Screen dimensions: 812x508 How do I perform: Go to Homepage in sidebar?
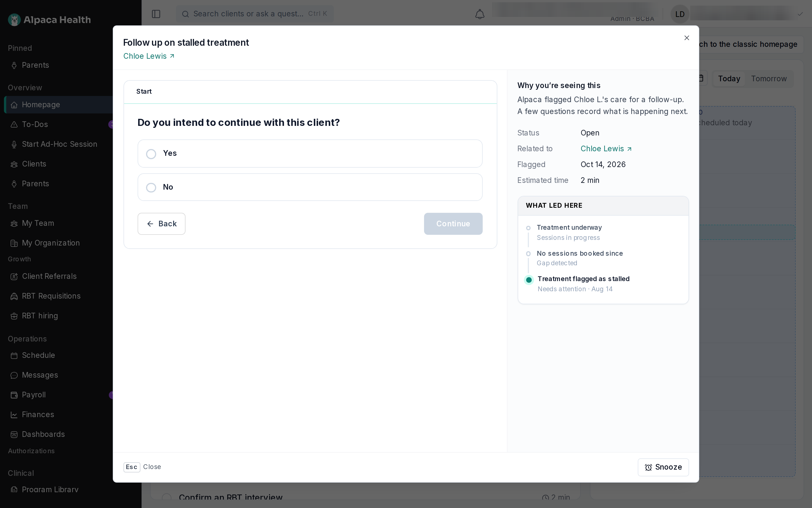tap(59, 105)
